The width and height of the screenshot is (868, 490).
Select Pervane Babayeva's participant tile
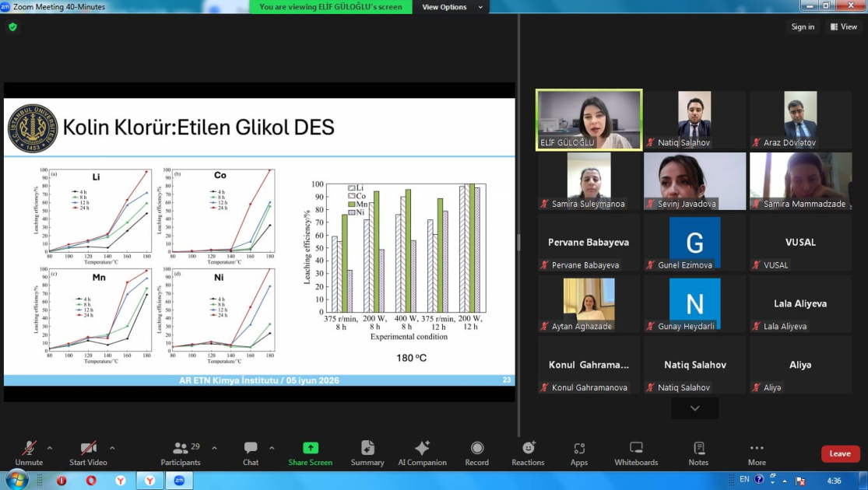point(589,243)
